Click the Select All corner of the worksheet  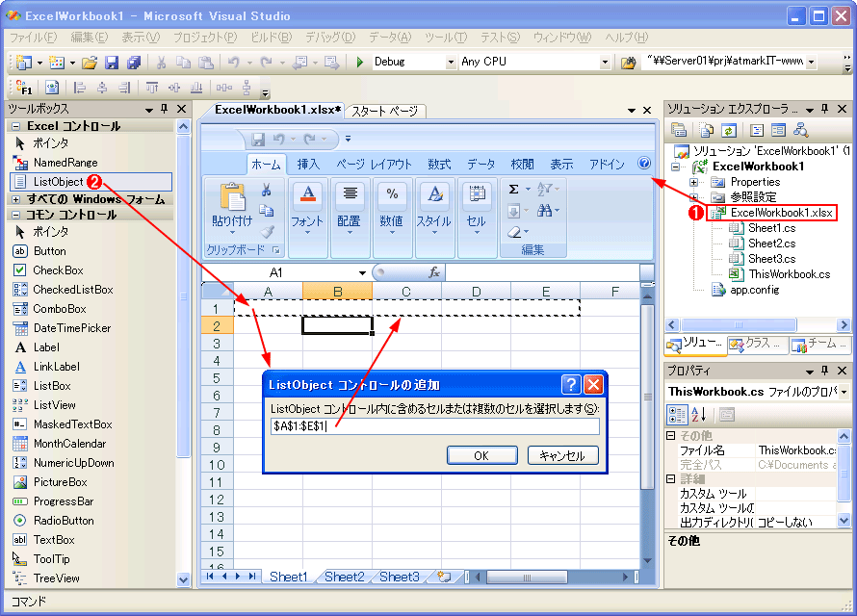pyautogui.click(x=218, y=291)
